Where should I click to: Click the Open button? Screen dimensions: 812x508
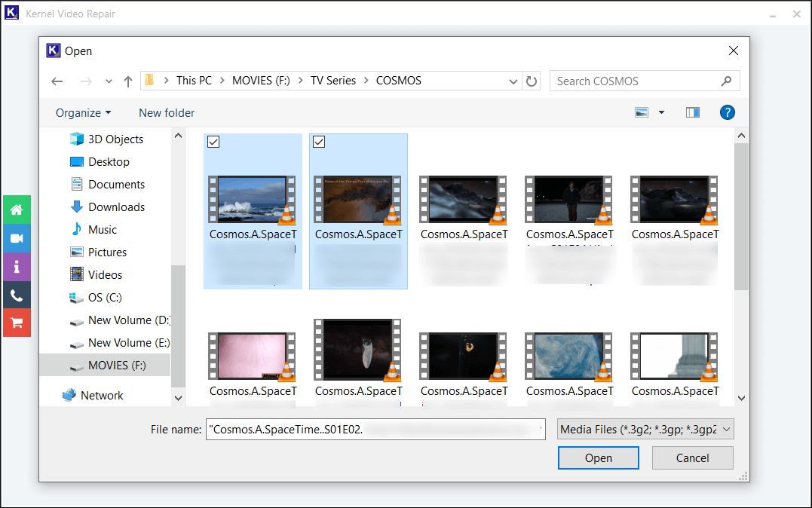[598, 458]
